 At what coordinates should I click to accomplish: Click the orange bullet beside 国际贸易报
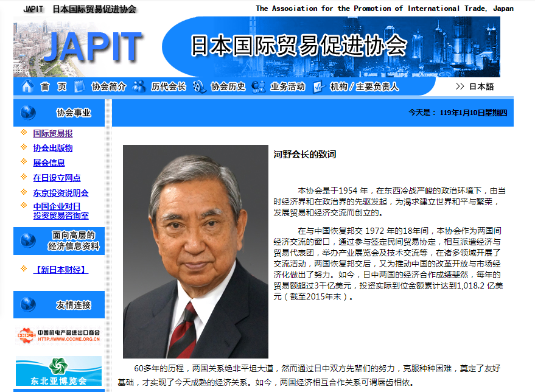coord(24,132)
